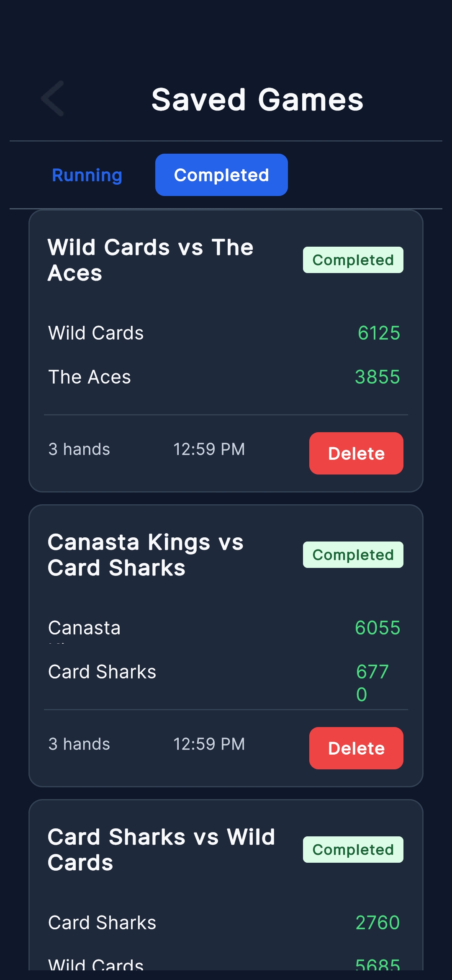Click the 3 hands label under The Aces
Image resolution: width=452 pixels, height=980 pixels.
point(79,449)
